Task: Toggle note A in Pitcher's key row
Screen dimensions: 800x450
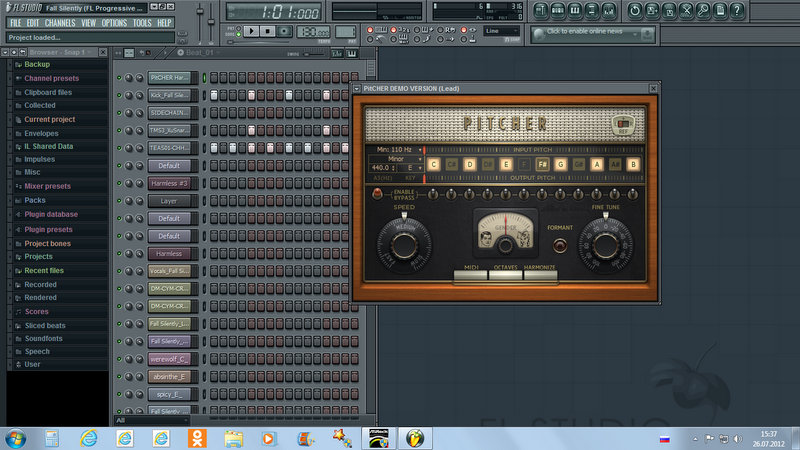Action: [596, 164]
